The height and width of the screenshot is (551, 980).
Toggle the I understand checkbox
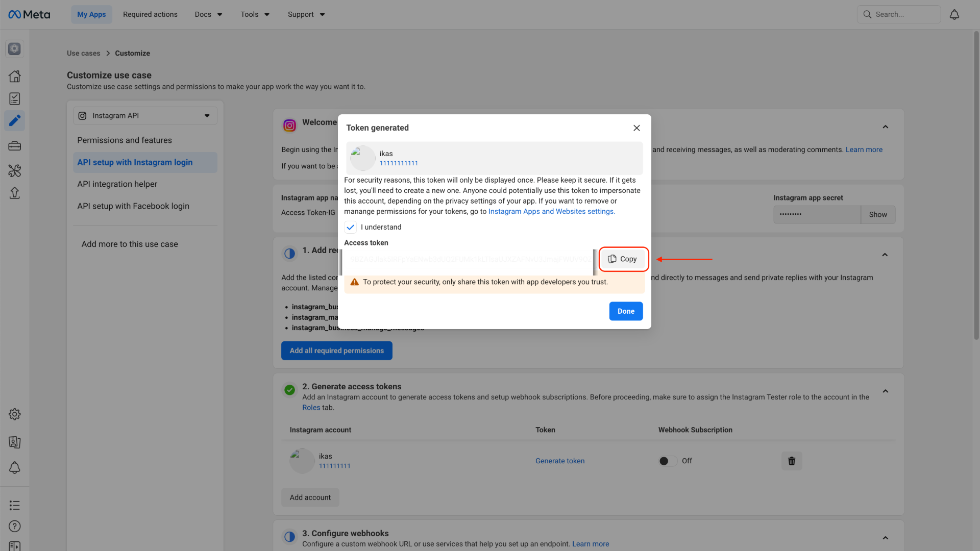[350, 227]
